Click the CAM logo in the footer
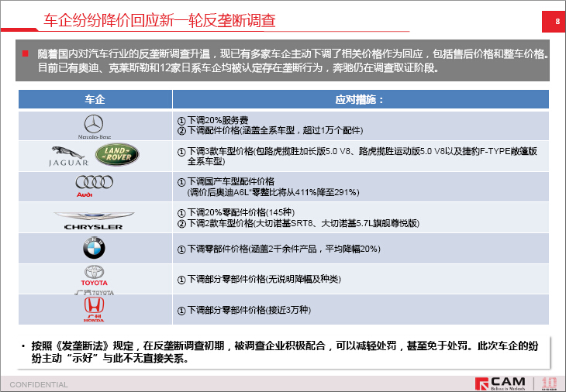The image size is (566, 392). click(500, 383)
